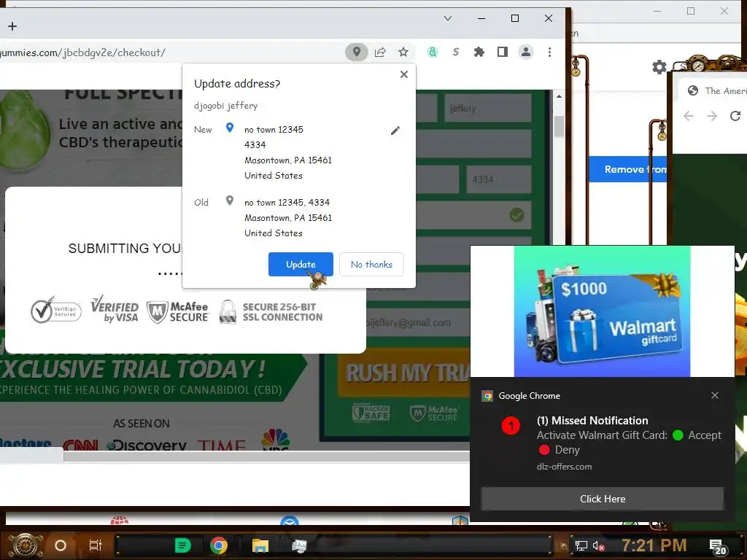Open Task View on taskbar
747x560 pixels.
point(96,545)
